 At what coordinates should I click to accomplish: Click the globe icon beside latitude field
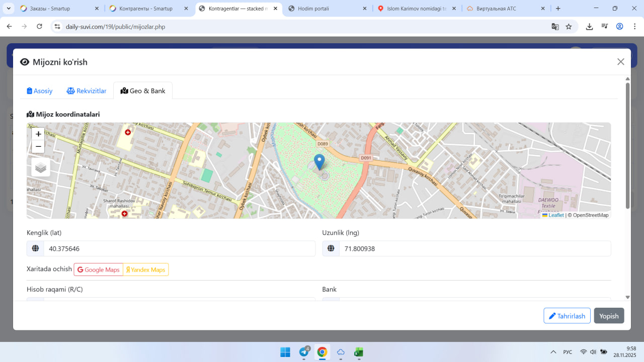(x=35, y=248)
